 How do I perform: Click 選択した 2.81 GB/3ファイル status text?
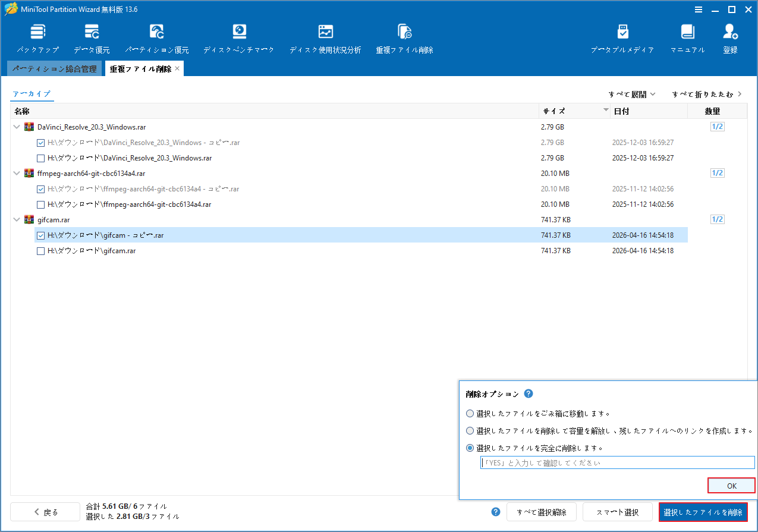pos(133,517)
